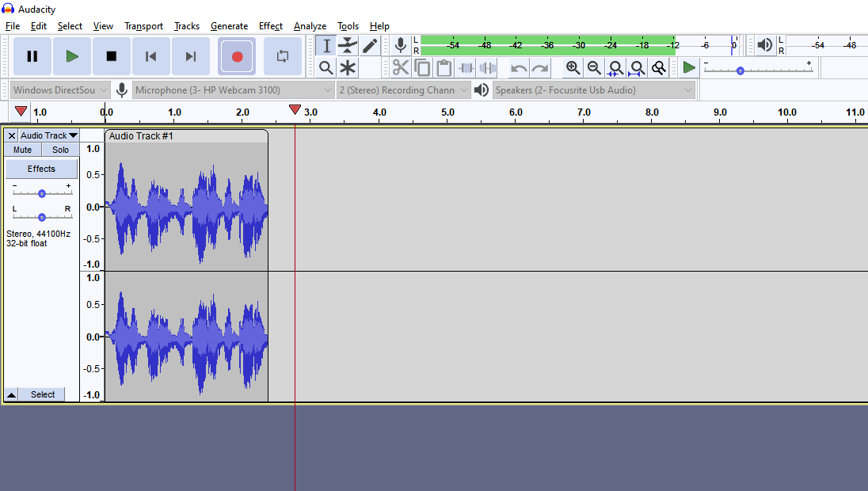The image size is (868, 491).
Task: Click the playback meter speaker icon
Action: click(x=765, y=45)
